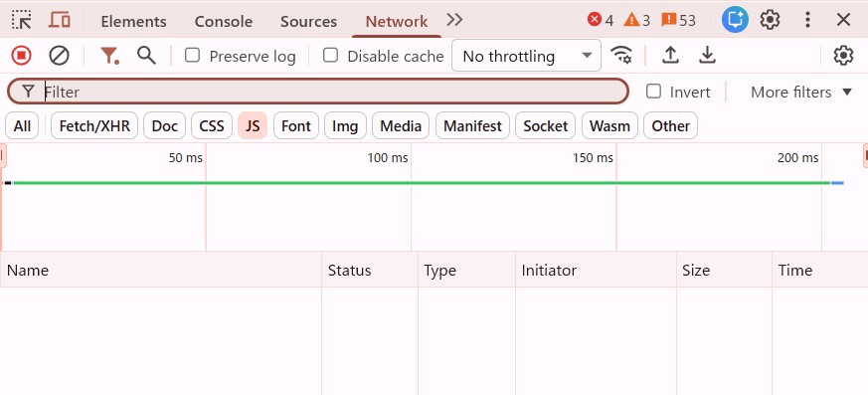Screen dimensions: 868x395
Task: Deselect the JS filter chip
Action: 253,126
